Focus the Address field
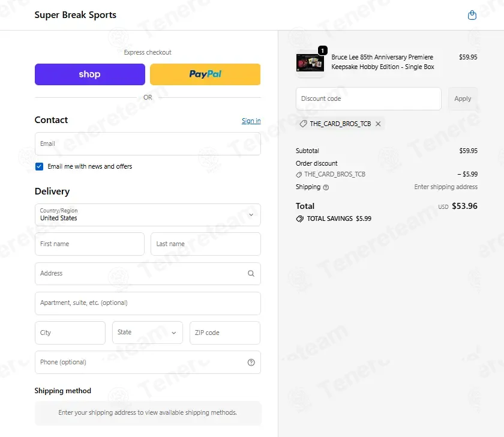The image size is (504, 437). (x=148, y=274)
